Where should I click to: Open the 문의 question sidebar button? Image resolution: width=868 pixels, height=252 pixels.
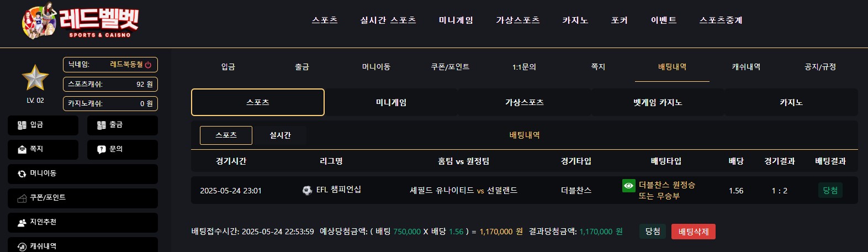point(123,150)
